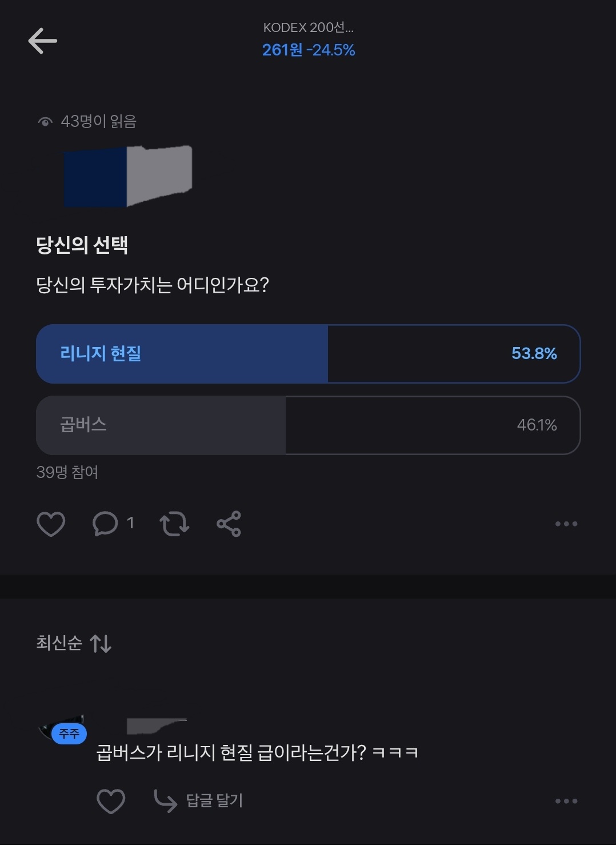The width and height of the screenshot is (616, 845).
Task: Go back using the left arrow
Action: 43,41
